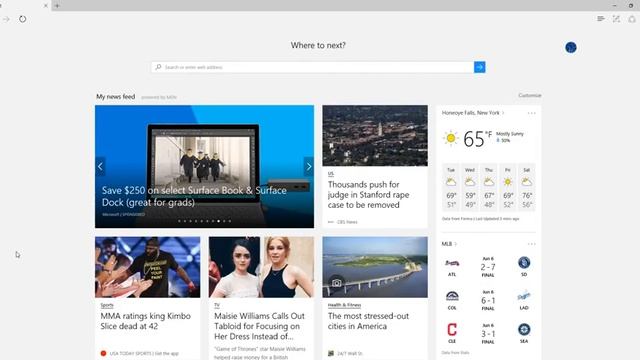Open MLB card options ellipsis
This screenshot has height=360, width=640.
(531, 244)
